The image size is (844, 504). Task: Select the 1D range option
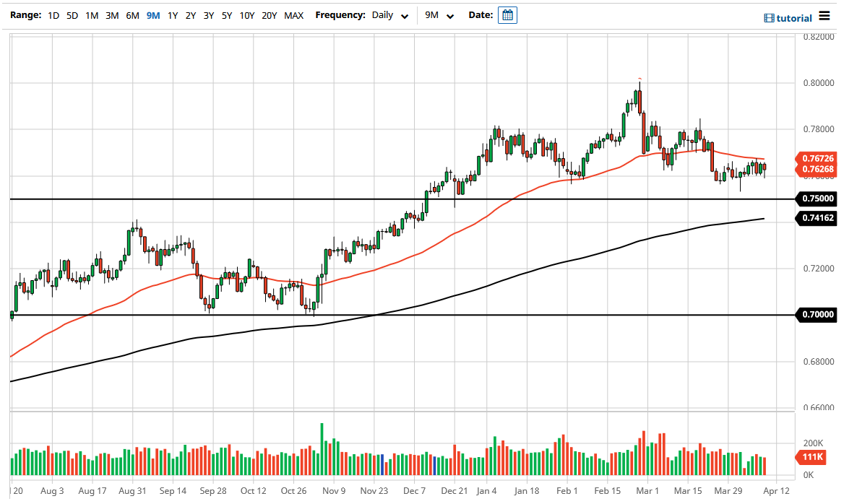point(53,14)
